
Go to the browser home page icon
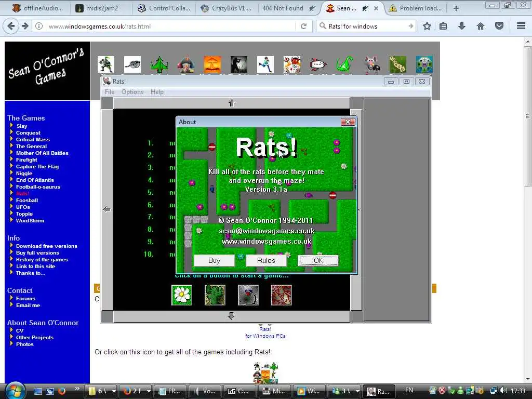tap(481, 26)
